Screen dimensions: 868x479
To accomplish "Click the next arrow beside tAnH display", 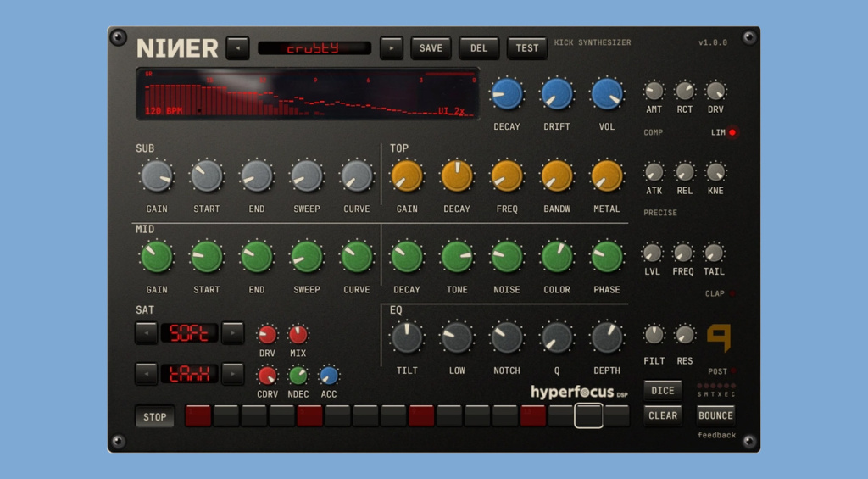I will pyautogui.click(x=232, y=374).
